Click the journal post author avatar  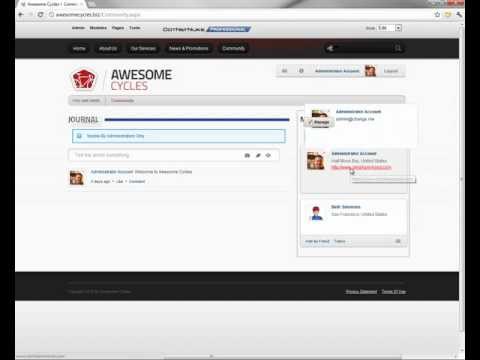click(x=77, y=178)
